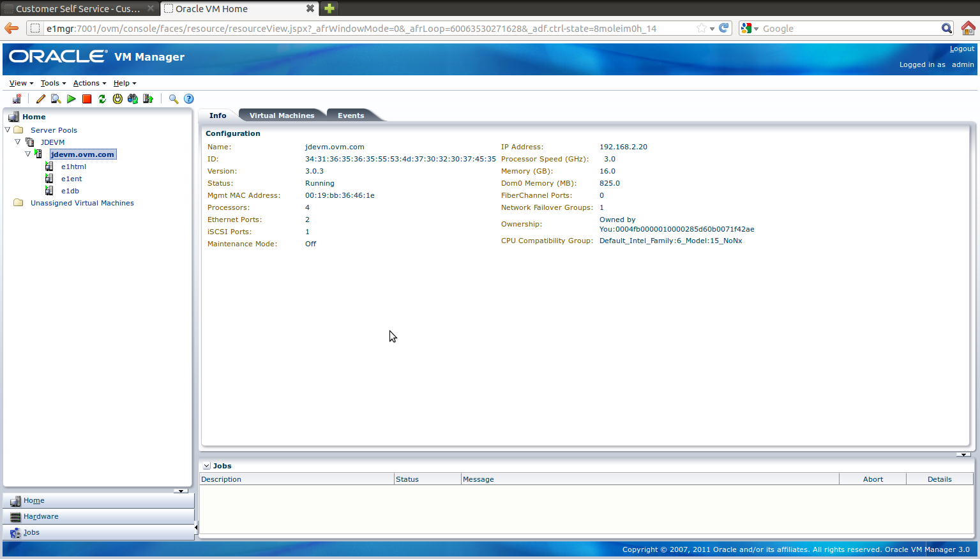The width and height of the screenshot is (980, 559).
Task: Click the Details column header in Jobs
Action: pyautogui.click(x=940, y=479)
